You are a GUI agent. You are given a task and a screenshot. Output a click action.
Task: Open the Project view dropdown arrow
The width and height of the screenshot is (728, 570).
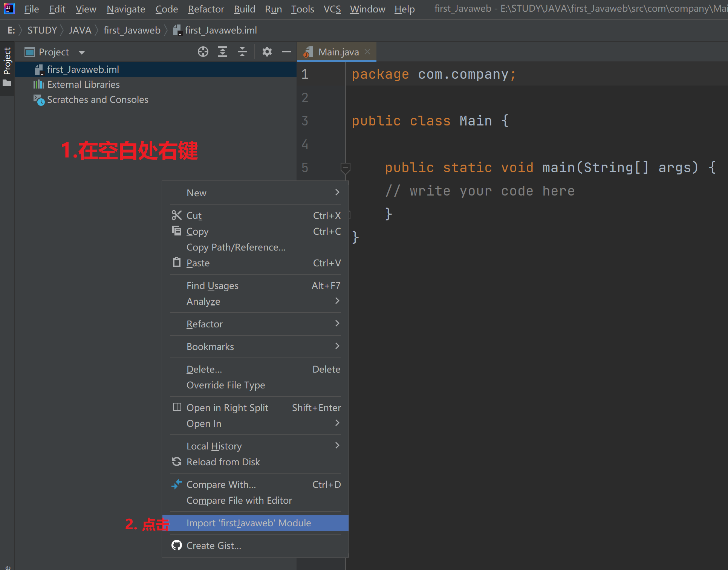(x=82, y=52)
